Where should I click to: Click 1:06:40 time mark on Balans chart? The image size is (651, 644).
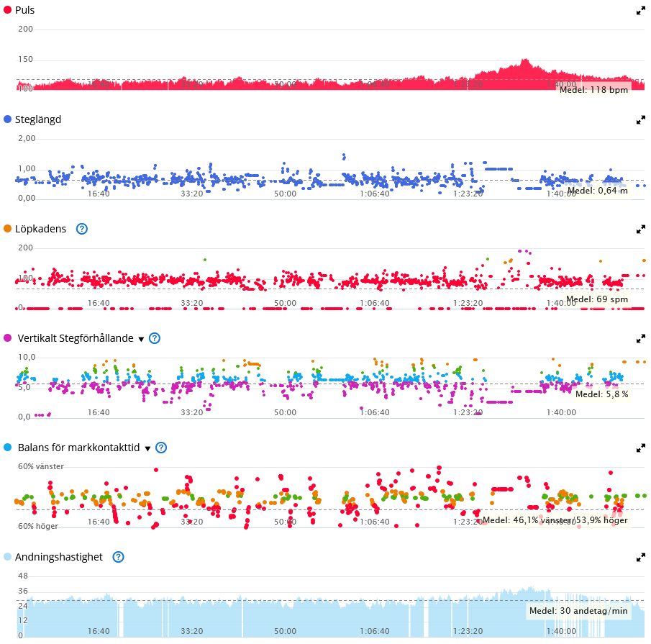375,522
